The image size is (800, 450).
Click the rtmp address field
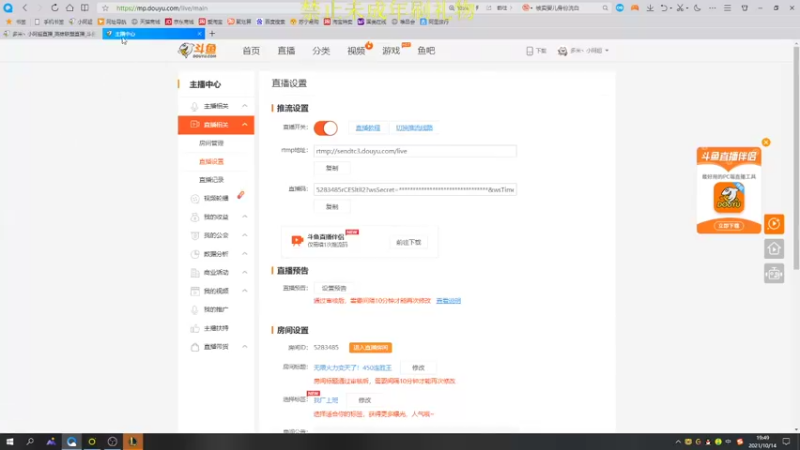click(415, 151)
